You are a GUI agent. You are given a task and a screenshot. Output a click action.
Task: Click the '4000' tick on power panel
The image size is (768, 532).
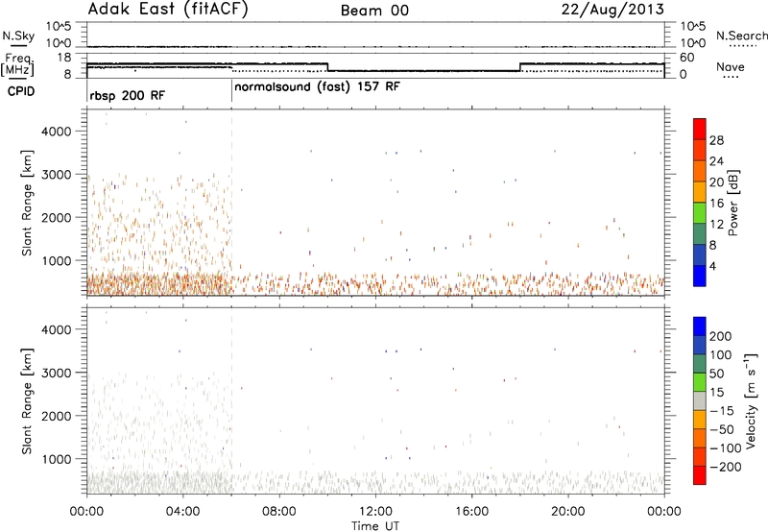pos(57,132)
